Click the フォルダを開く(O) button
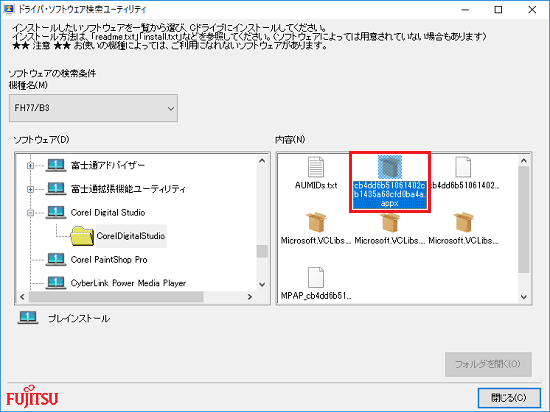Screen dimensions: 550x412 [x=488, y=364]
